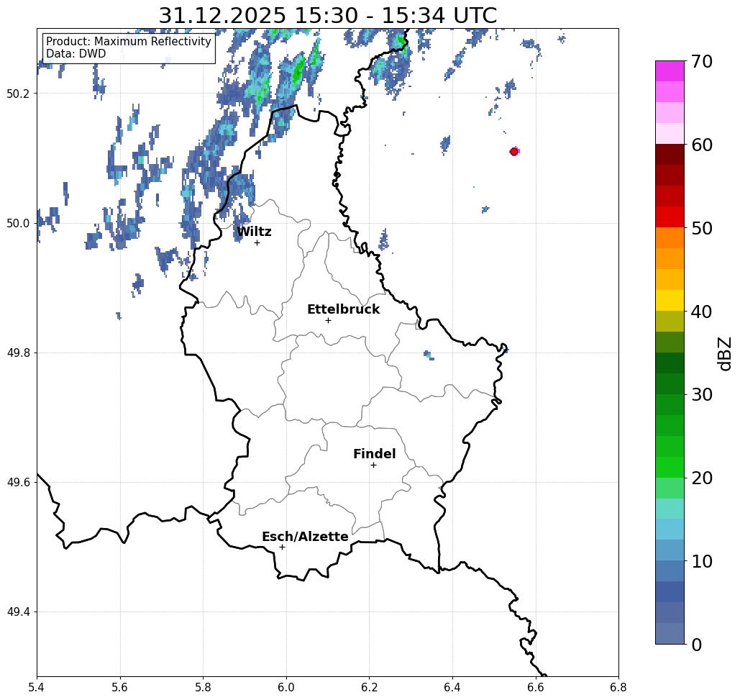Click the cross marker under Ettelbruck

[x=329, y=320]
